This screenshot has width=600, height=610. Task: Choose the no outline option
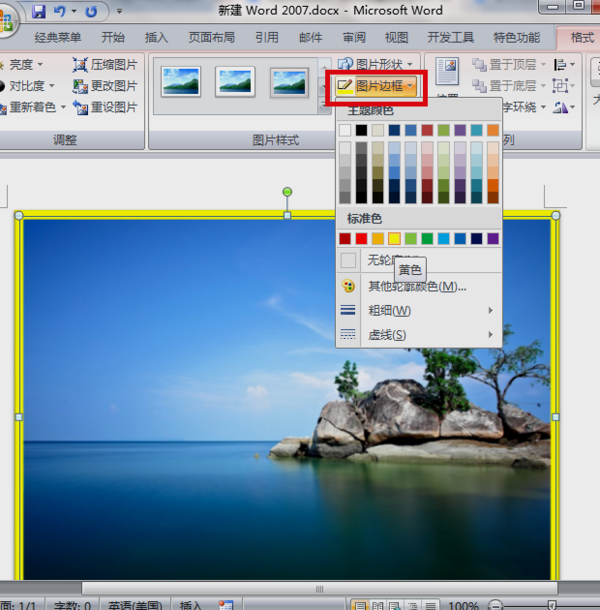point(419,260)
